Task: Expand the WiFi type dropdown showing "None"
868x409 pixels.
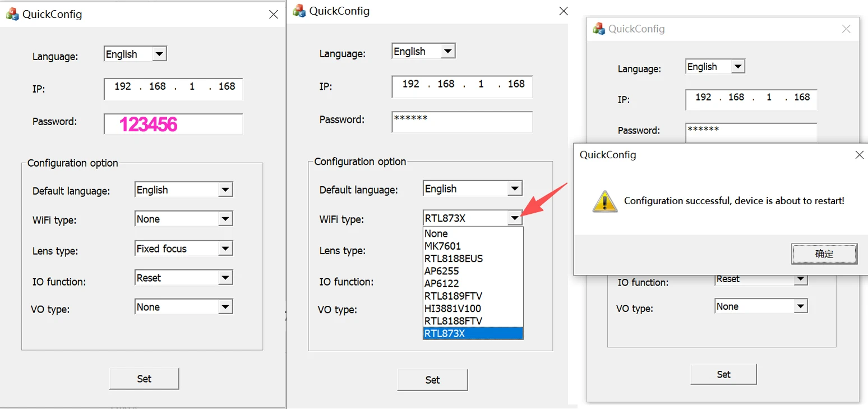Action: point(225,219)
